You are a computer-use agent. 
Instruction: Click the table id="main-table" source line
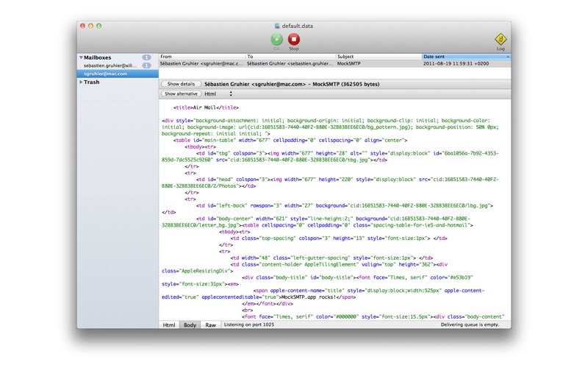pyautogui.click(x=290, y=141)
